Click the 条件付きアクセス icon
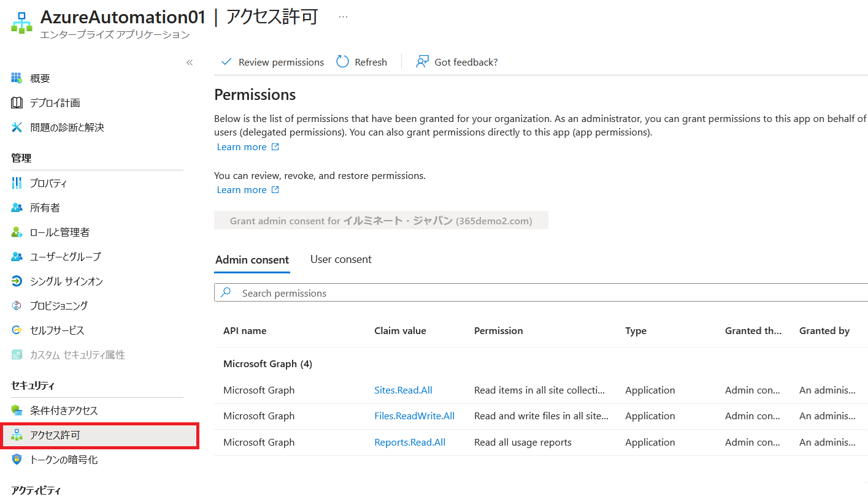 tap(17, 410)
